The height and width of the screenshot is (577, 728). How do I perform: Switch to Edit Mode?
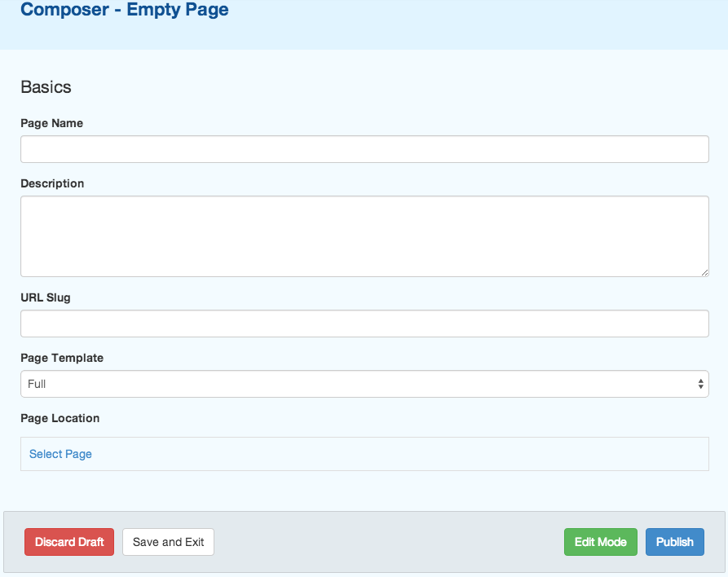tap(600, 542)
